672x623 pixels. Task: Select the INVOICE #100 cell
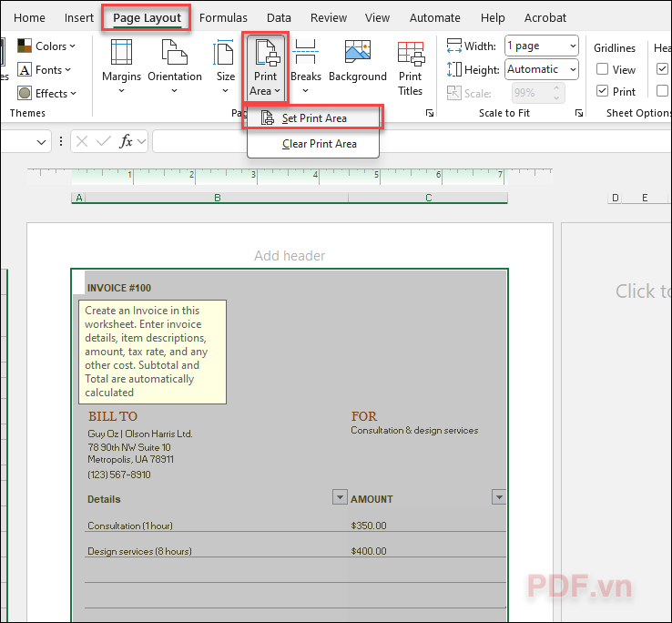click(x=119, y=288)
